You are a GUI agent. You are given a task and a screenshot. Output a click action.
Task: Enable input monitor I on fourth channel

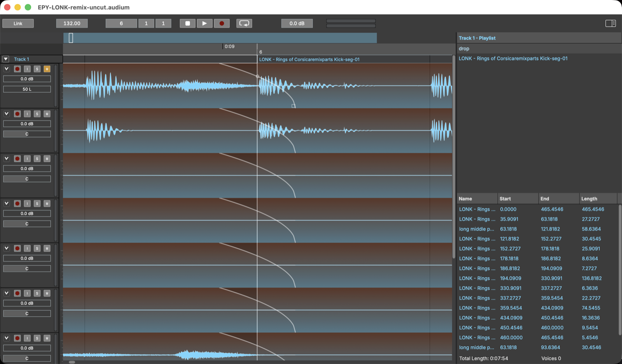tap(27, 204)
